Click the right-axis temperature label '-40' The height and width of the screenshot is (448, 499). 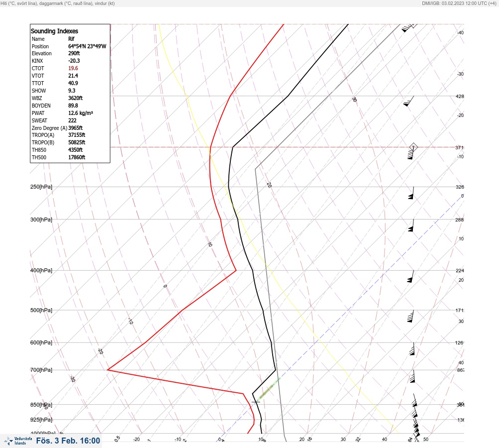click(x=461, y=32)
